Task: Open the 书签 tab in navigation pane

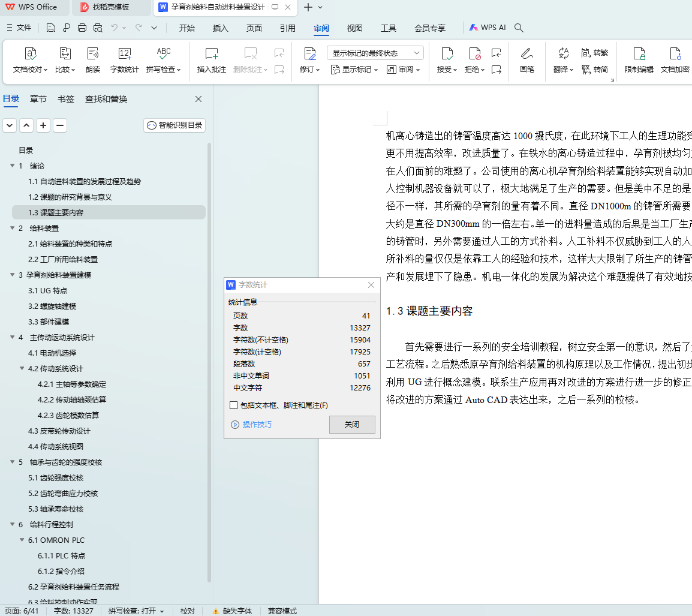Action: click(66, 99)
